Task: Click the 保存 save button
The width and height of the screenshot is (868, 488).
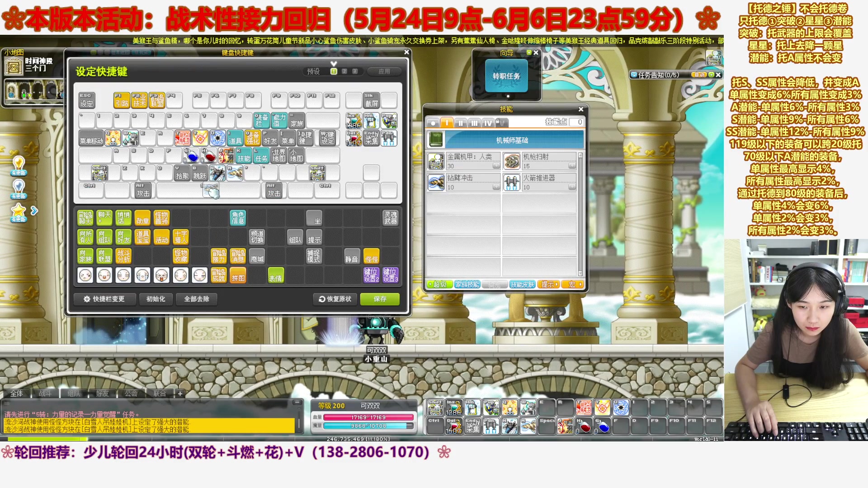Action: (380, 299)
